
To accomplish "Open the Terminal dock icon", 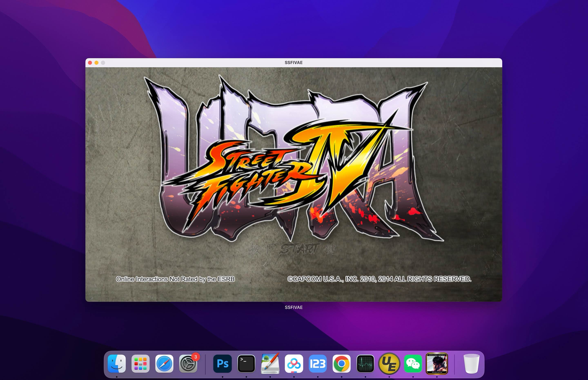I will (246, 363).
